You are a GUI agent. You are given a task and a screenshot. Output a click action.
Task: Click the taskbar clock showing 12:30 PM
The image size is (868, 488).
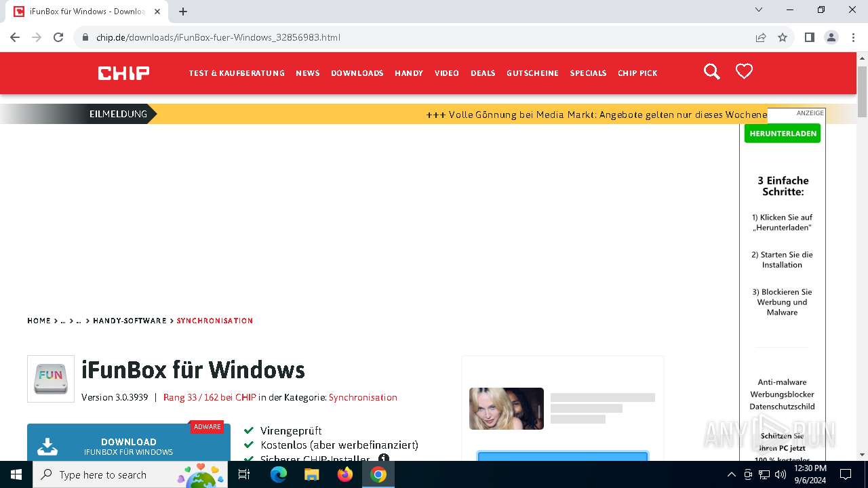810,474
